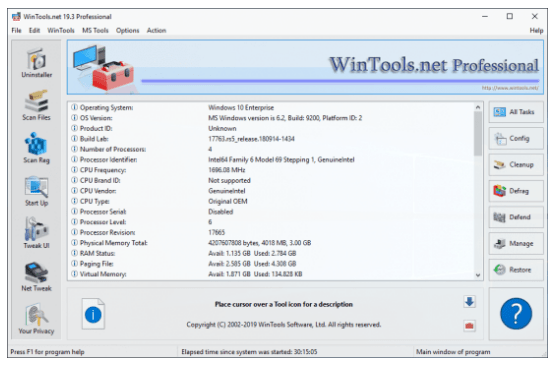This screenshot has height=366, width=552.
Task: Click the elapsed time status bar entry
Action: 249,352
